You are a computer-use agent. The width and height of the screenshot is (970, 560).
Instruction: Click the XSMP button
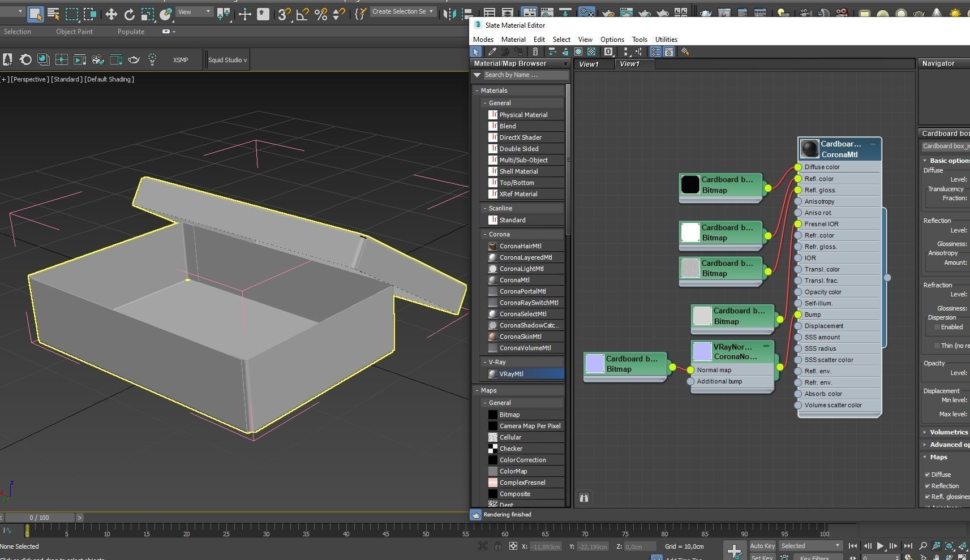coord(181,60)
